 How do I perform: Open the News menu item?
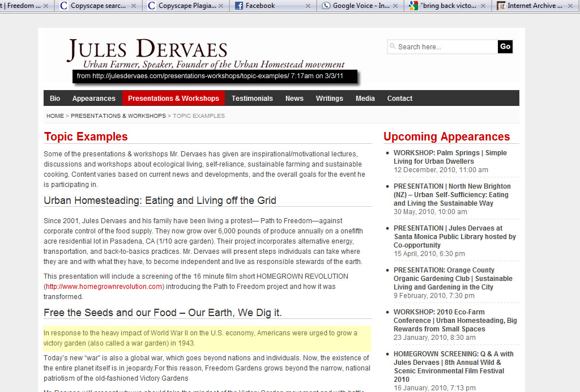coord(295,99)
